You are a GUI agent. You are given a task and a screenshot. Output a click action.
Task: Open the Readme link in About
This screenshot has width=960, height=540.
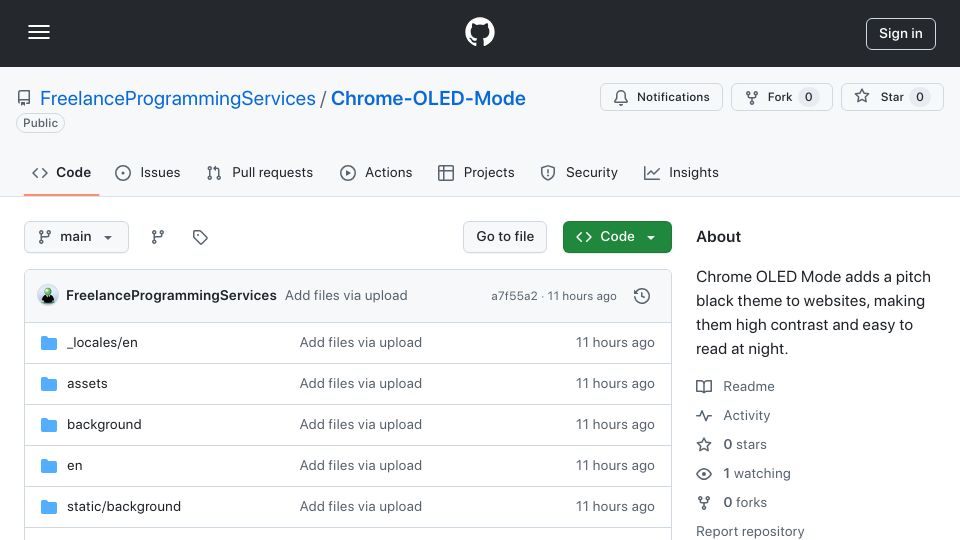[x=736, y=386]
